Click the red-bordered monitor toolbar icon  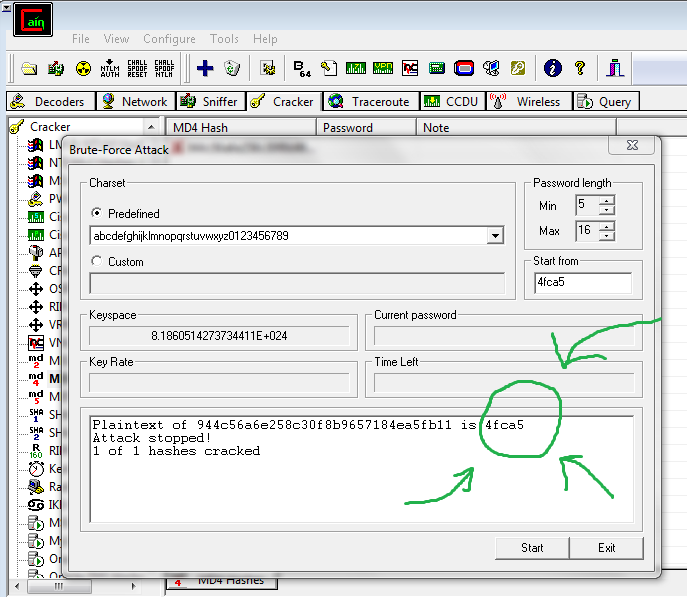coord(464,68)
